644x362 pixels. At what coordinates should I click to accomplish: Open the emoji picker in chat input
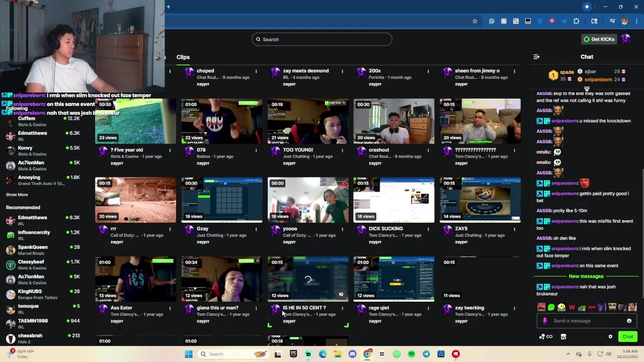click(629, 321)
